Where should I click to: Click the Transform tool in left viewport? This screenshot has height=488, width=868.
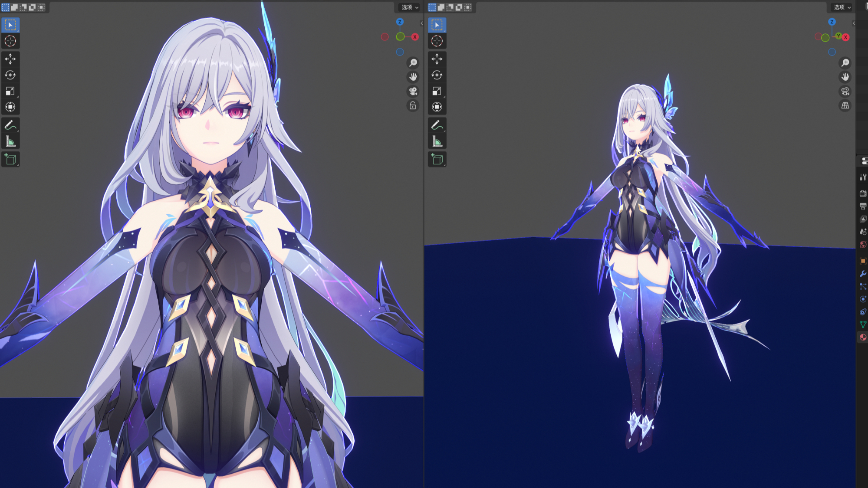(x=10, y=107)
